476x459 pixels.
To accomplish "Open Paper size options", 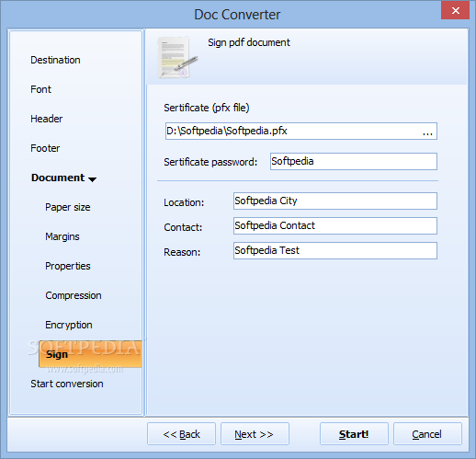I will 68,207.
